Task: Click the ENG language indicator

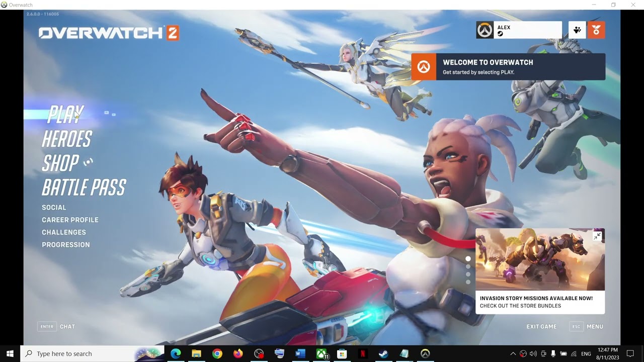Action: click(x=586, y=354)
